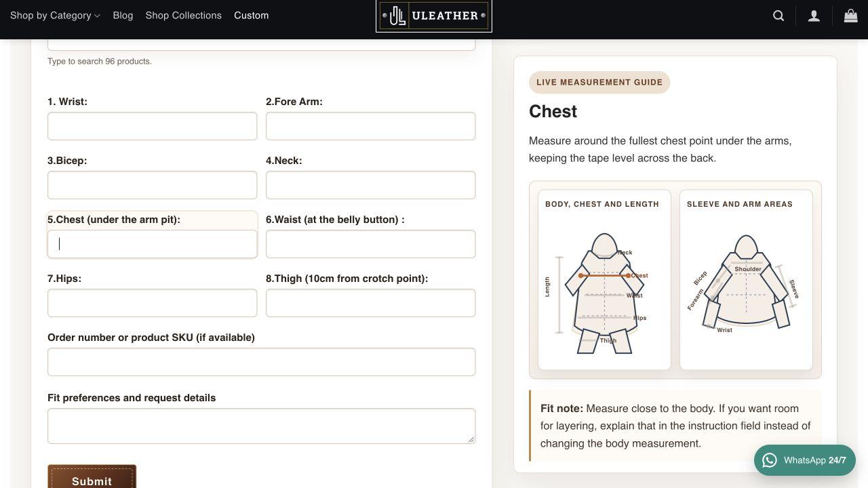Click the Live Measurement Guide badge

coord(599,82)
